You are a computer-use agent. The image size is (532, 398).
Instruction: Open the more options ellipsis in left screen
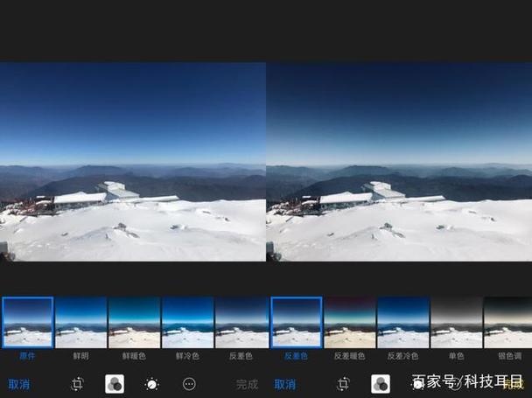189,384
